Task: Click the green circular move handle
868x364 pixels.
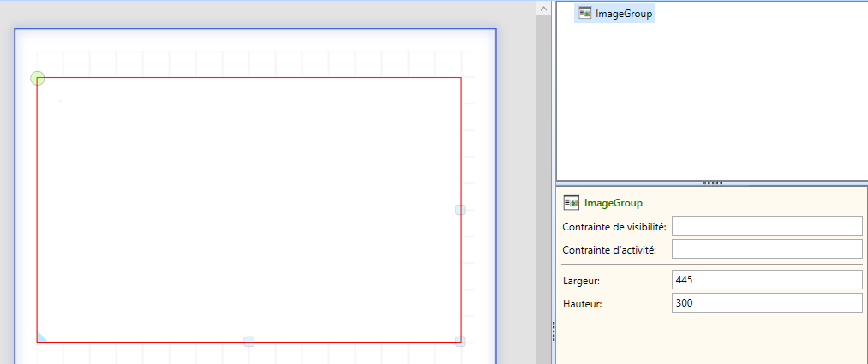Action: click(37, 78)
